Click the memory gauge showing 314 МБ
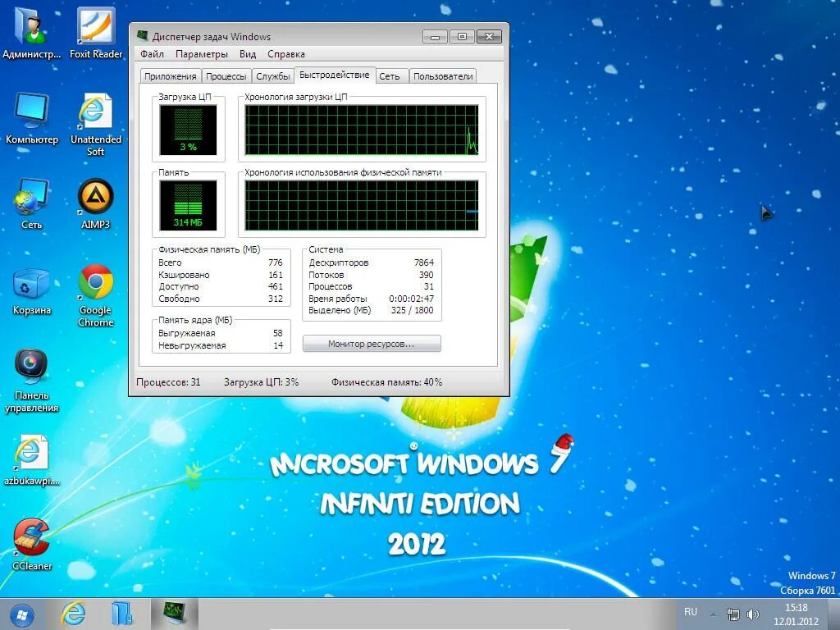This screenshot has height=630, width=840. pyautogui.click(x=188, y=205)
